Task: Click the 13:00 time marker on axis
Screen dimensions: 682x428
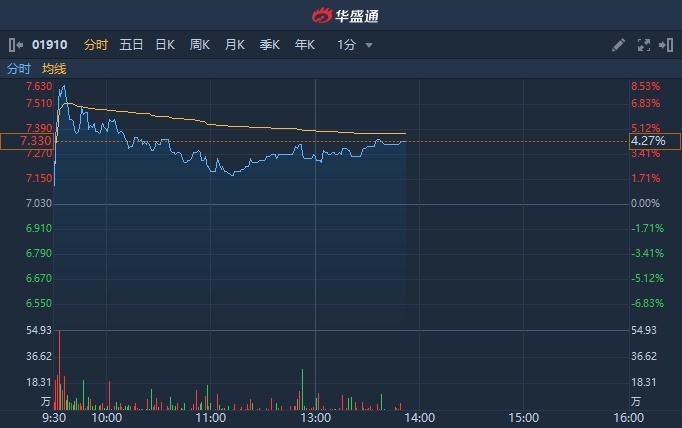Action: (x=315, y=417)
